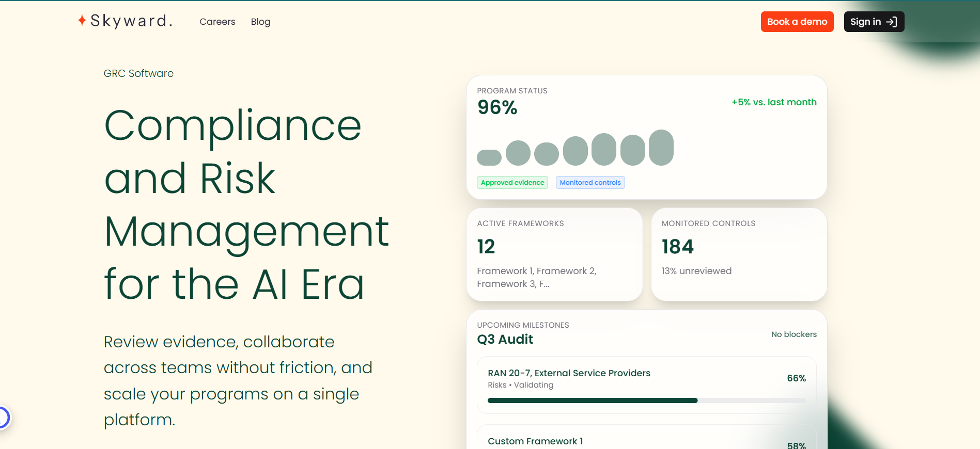Click Book a demo button
The image size is (980, 449).
pyautogui.click(x=797, y=22)
